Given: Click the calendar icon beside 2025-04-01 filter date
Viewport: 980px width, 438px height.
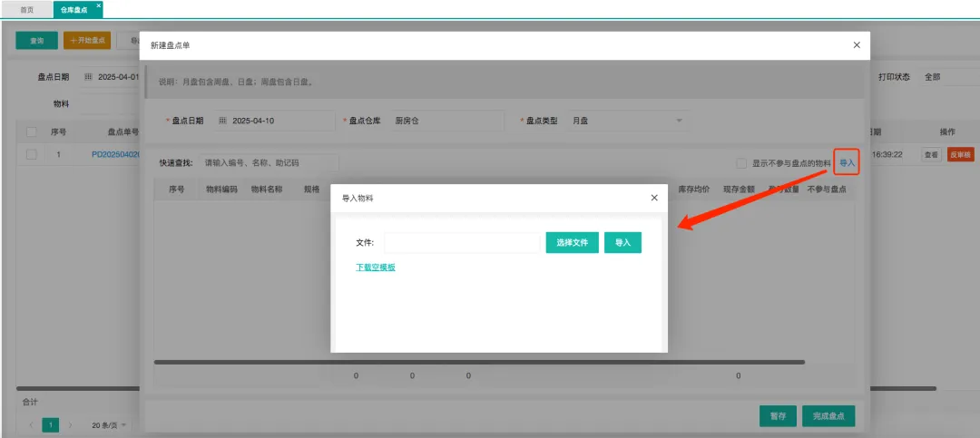Looking at the screenshot, I should pos(88,77).
